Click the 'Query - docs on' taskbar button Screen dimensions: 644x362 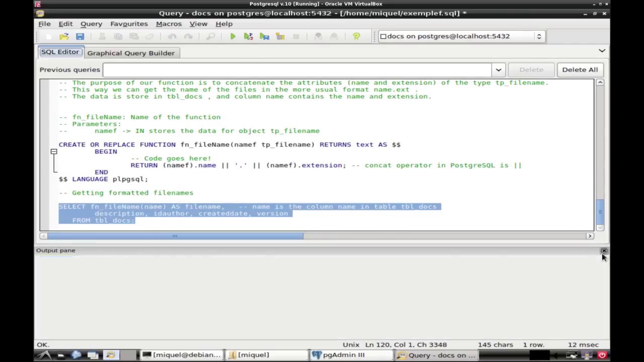click(436, 355)
